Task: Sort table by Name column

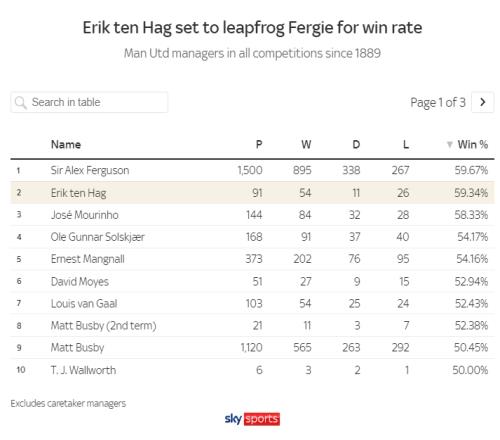Action: point(66,145)
